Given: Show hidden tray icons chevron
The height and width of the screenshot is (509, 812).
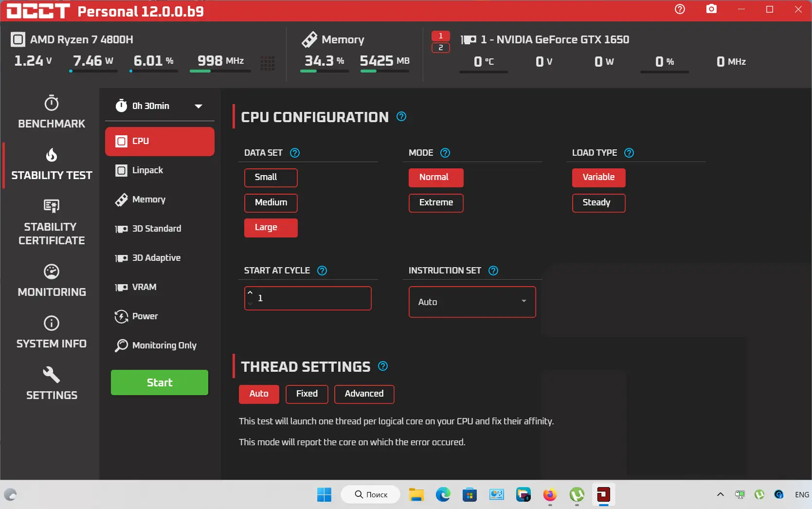Looking at the screenshot, I should (x=721, y=495).
